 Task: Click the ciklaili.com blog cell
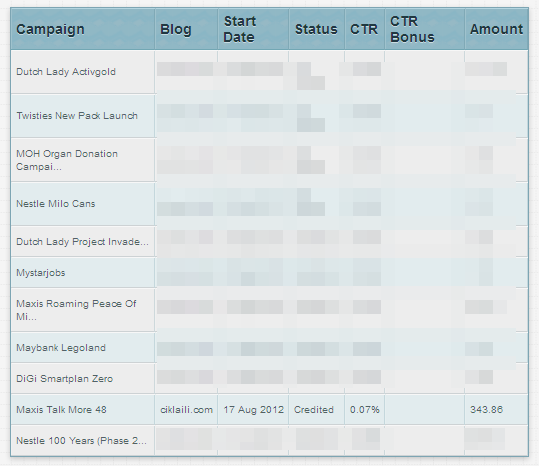point(186,410)
